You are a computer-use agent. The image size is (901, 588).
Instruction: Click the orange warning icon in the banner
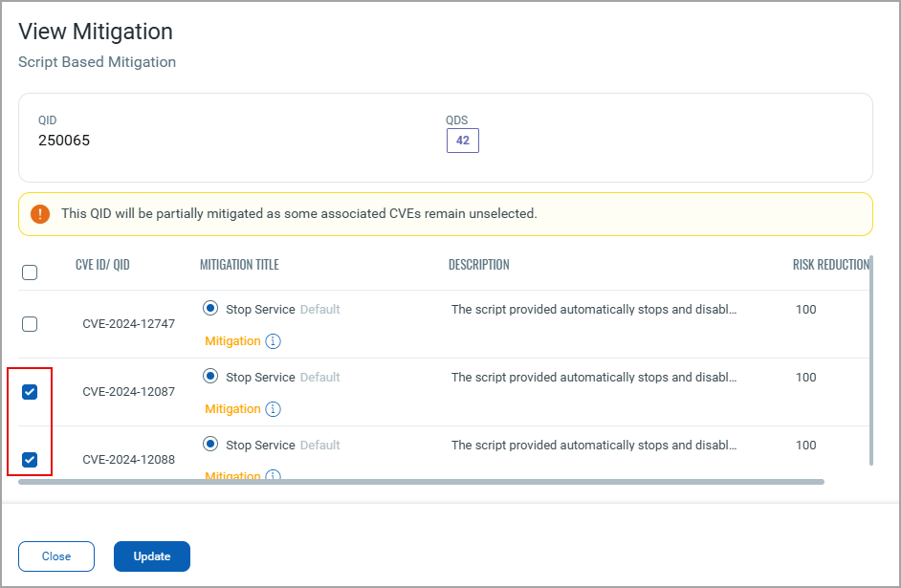(40, 214)
